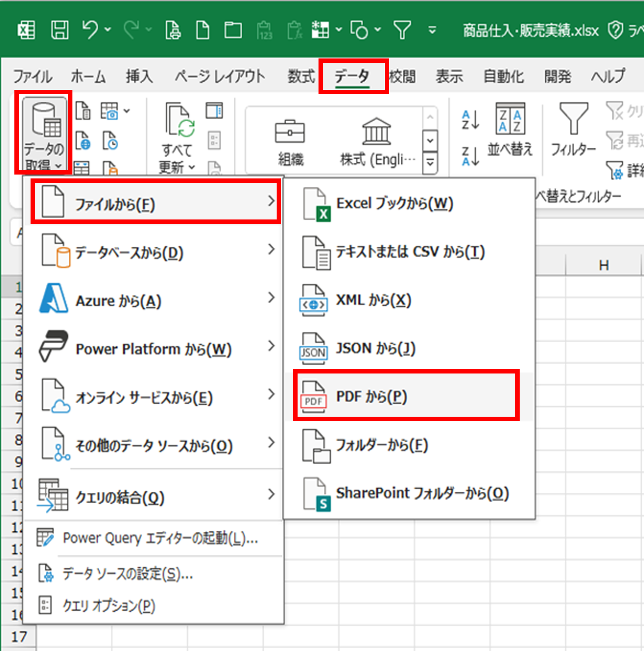Open Customize Quick Access Toolbar dropdown
The height and width of the screenshot is (651, 644).
432,30
